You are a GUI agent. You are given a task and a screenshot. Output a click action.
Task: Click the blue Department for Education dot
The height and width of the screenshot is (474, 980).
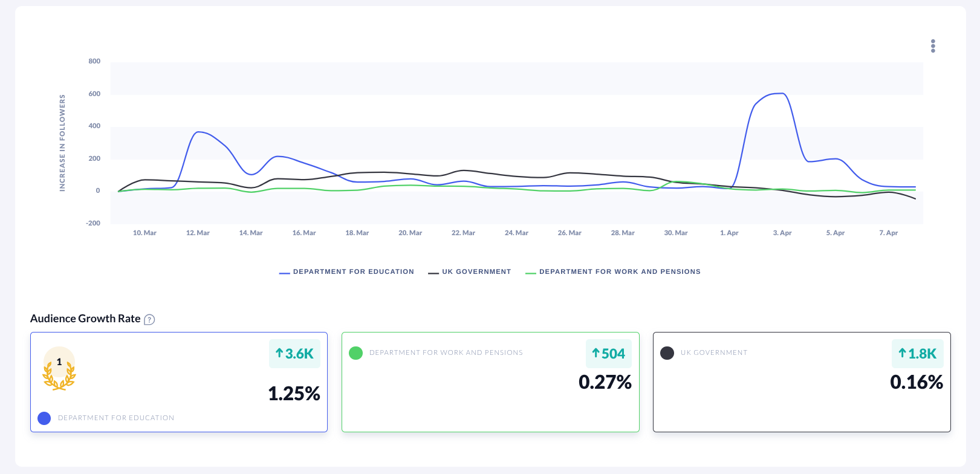(x=44, y=418)
